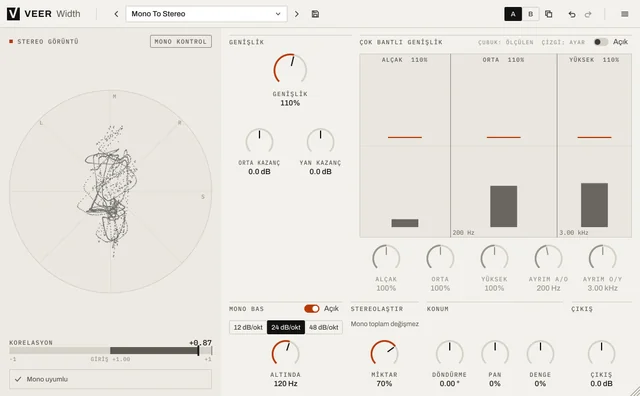Click the Korelasyon meter bar
640x396 pixels.
pos(111,351)
